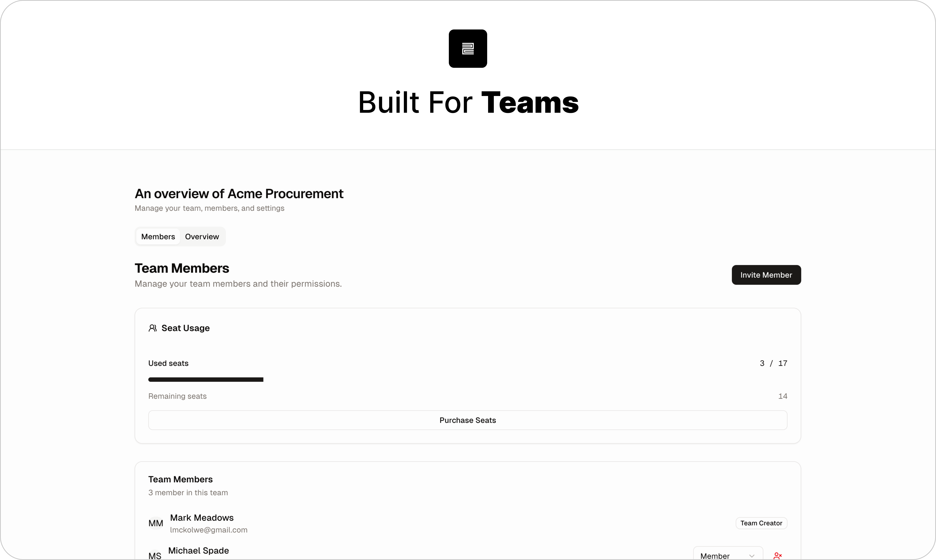Click the 'Used seats' label
936x560 pixels.
(x=168, y=363)
